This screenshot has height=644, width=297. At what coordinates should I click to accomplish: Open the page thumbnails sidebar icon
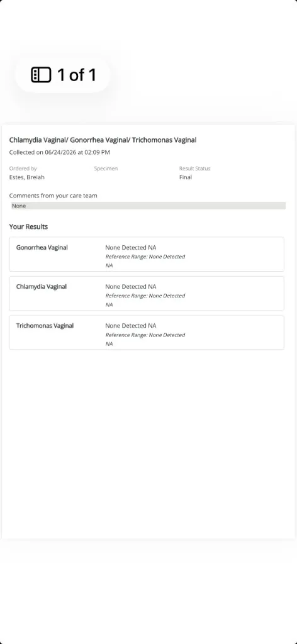tap(41, 75)
